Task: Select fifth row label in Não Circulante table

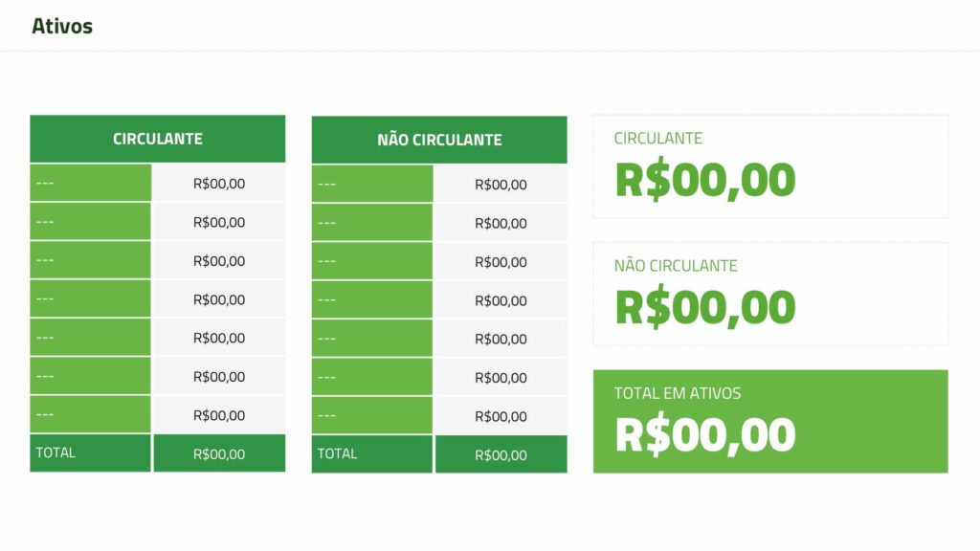Action: click(x=372, y=339)
